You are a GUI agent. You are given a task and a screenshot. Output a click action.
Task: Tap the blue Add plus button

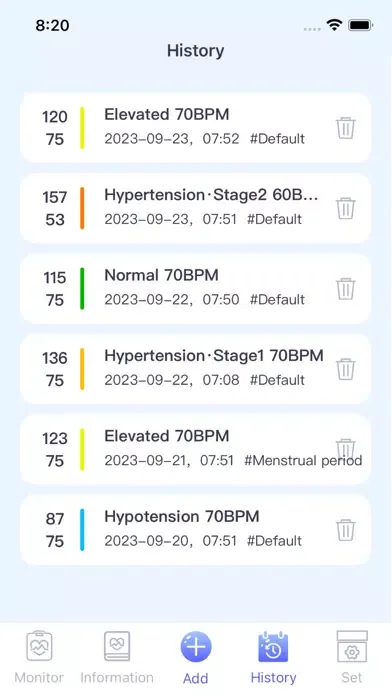[196, 647]
